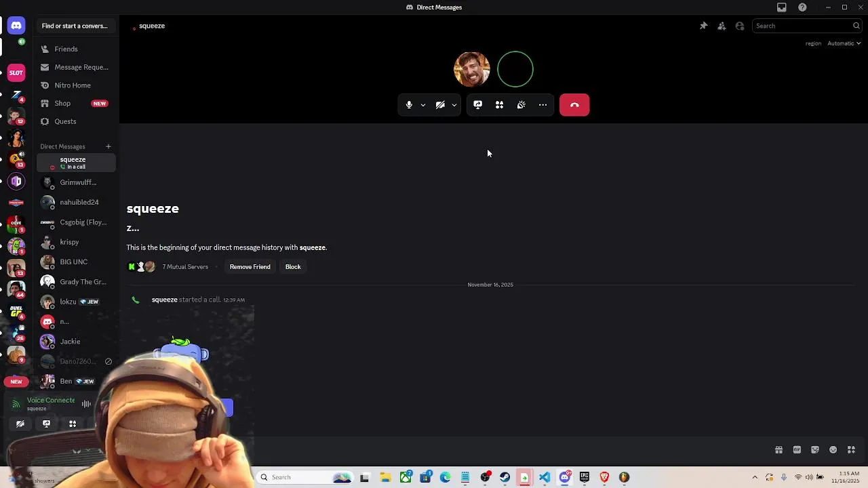Open Visual Studio Code from taskbar
868x488 pixels.
tap(545, 477)
